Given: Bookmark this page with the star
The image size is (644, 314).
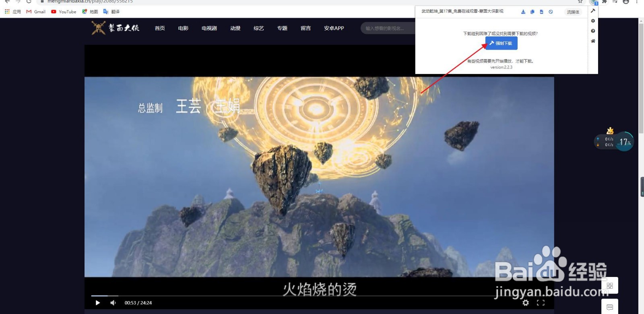Looking at the screenshot, I should (580, 2).
